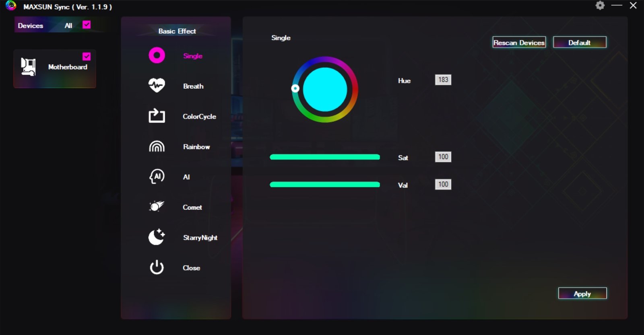Select the Single effect label

click(x=193, y=56)
